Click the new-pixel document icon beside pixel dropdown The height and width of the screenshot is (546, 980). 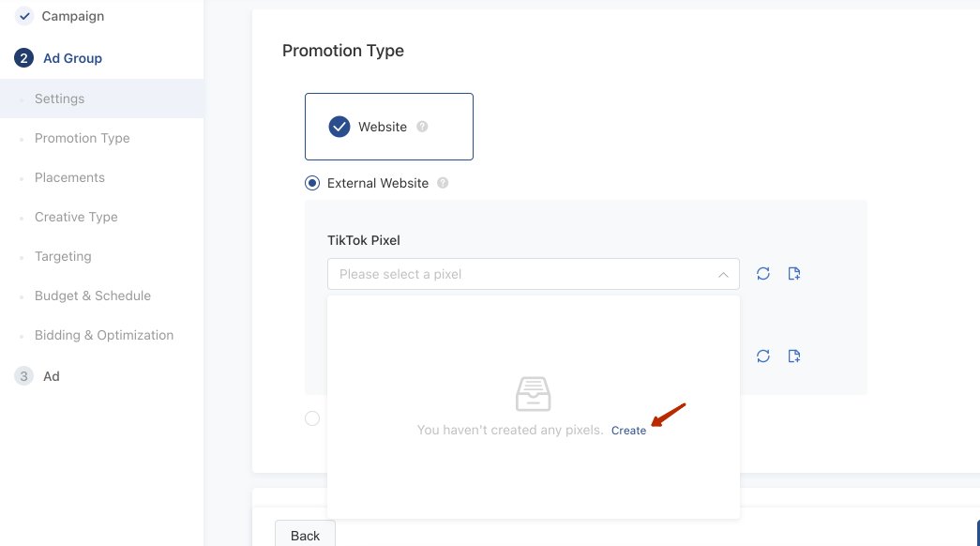point(794,274)
